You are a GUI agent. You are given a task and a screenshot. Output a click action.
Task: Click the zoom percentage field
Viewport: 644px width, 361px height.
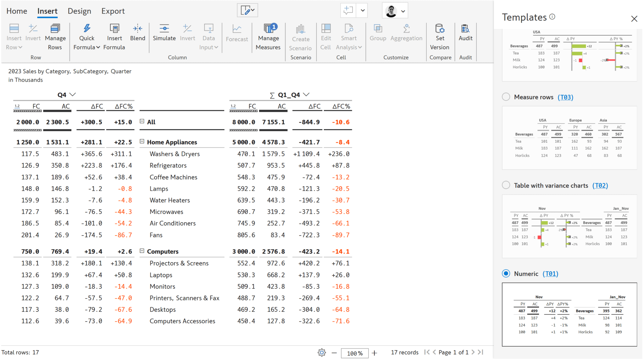(x=355, y=353)
